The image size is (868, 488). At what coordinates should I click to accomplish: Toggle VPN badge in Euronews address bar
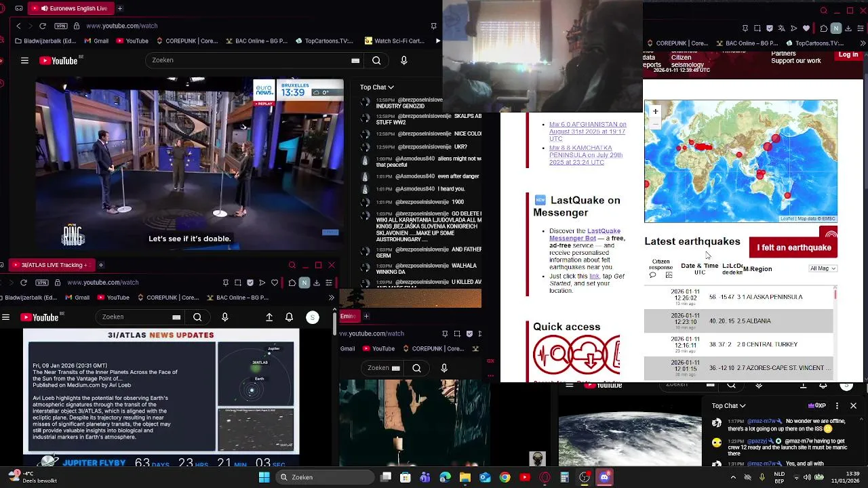(x=62, y=26)
